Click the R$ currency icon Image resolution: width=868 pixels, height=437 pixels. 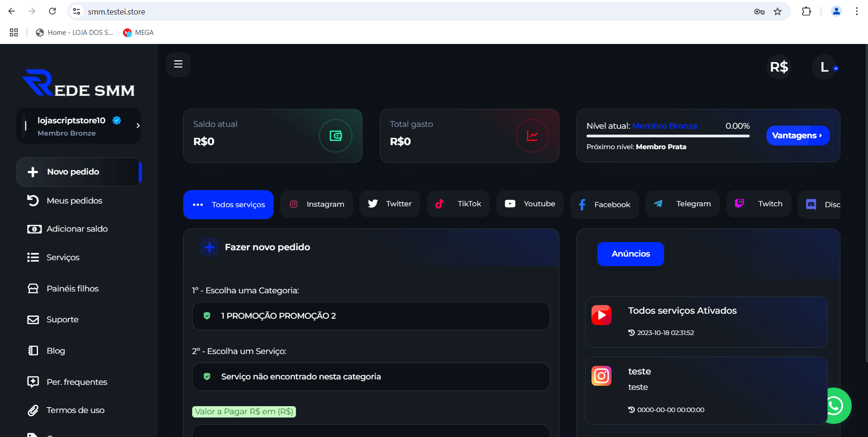(x=779, y=67)
